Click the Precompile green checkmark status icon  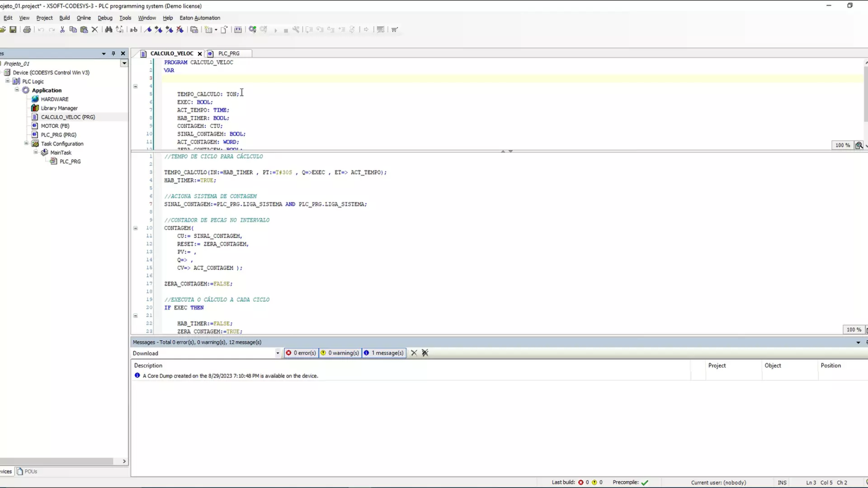[645, 483]
